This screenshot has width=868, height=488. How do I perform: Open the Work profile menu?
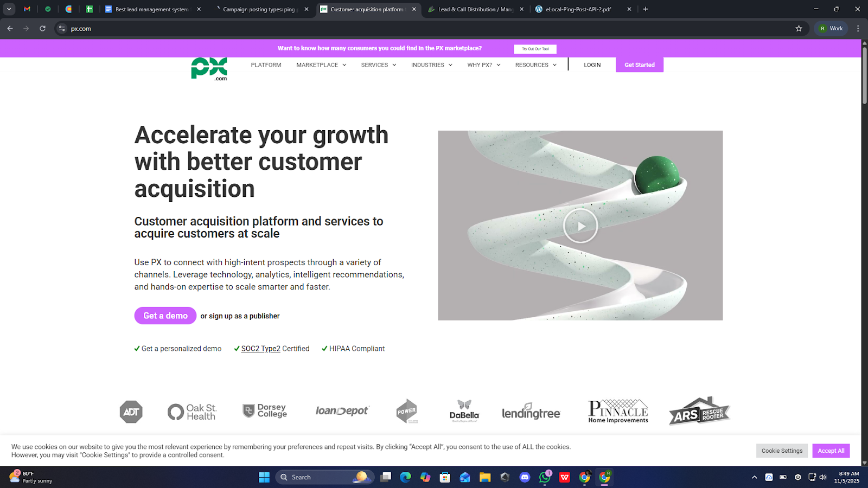831,29
